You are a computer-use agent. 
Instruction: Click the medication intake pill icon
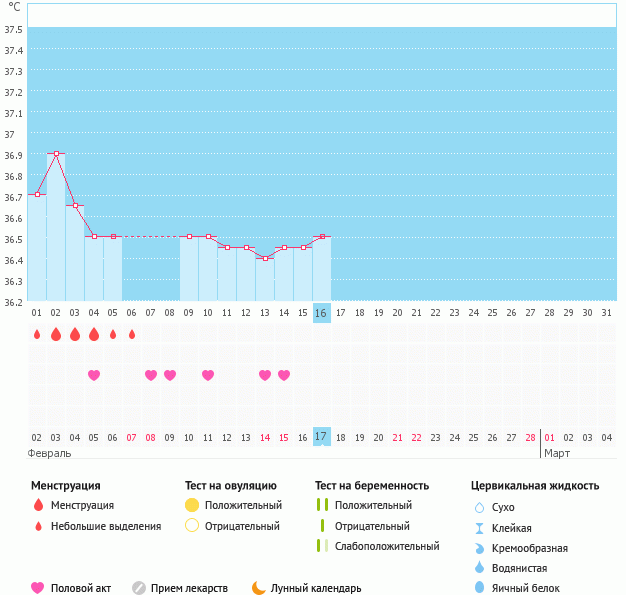pos(139,588)
